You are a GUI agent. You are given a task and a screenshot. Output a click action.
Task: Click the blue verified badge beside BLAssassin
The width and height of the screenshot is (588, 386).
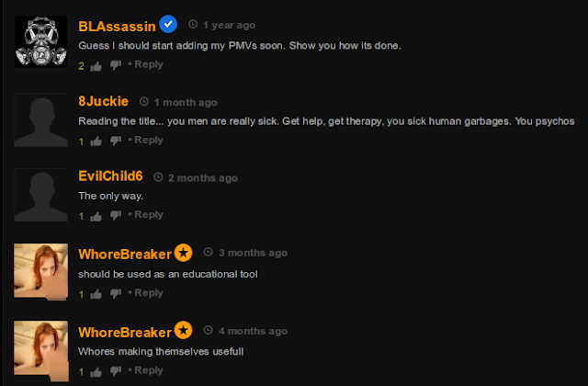click(x=168, y=25)
